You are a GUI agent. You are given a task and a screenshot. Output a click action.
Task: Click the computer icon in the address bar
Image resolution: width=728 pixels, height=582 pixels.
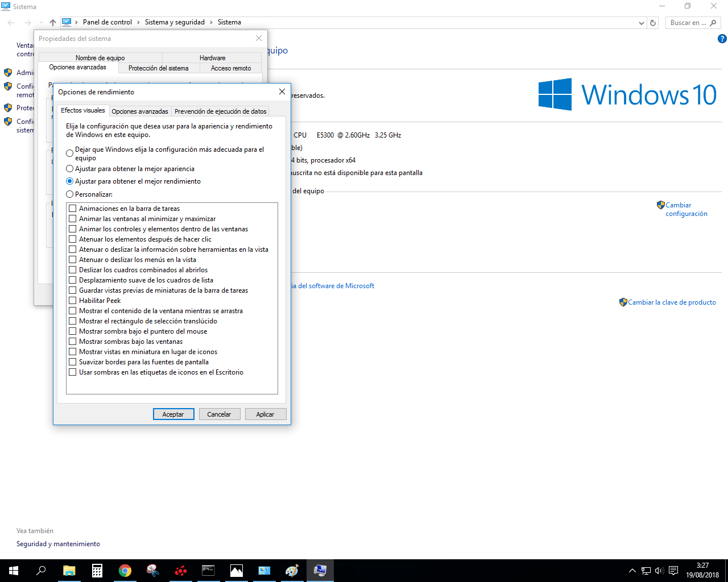(x=67, y=22)
